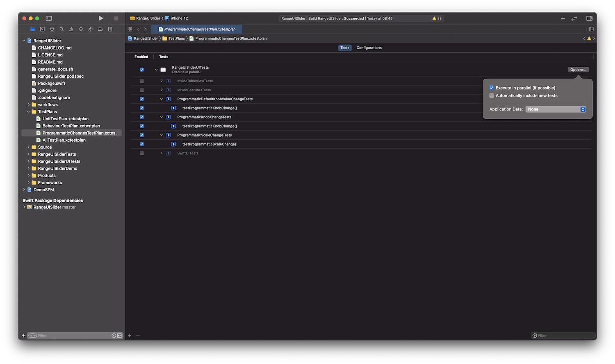Switch to Tests tab
The image size is (615, 364).
[x=345, y=48]
